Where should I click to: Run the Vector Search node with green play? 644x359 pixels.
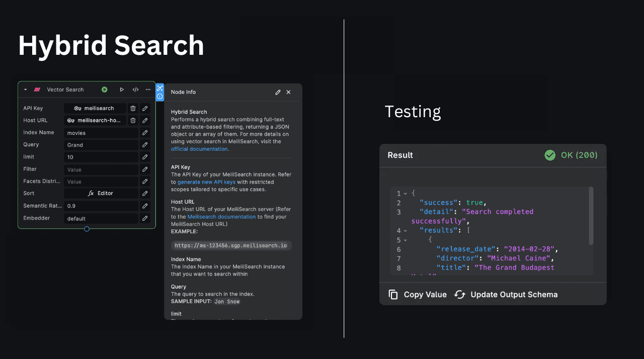click(104, 89)
